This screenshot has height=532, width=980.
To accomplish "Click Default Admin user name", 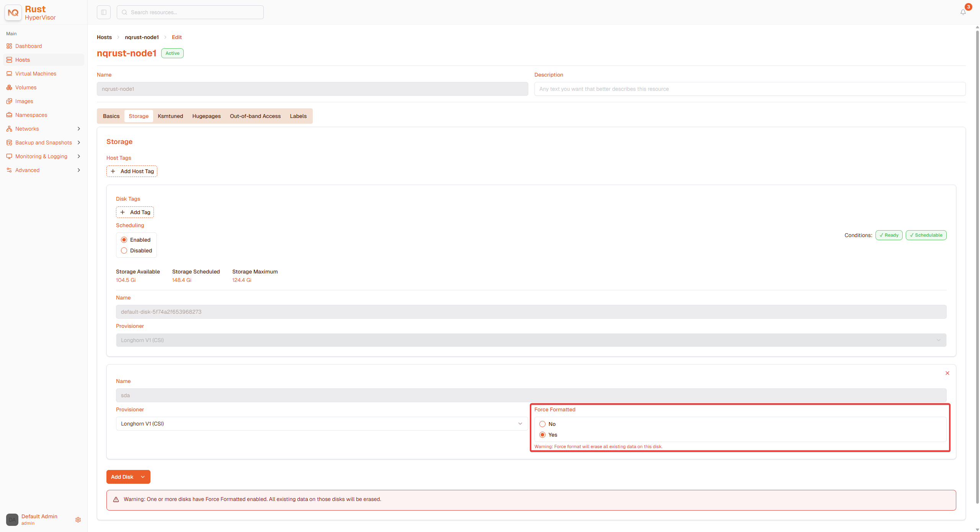I will click(x=39, y=516).
